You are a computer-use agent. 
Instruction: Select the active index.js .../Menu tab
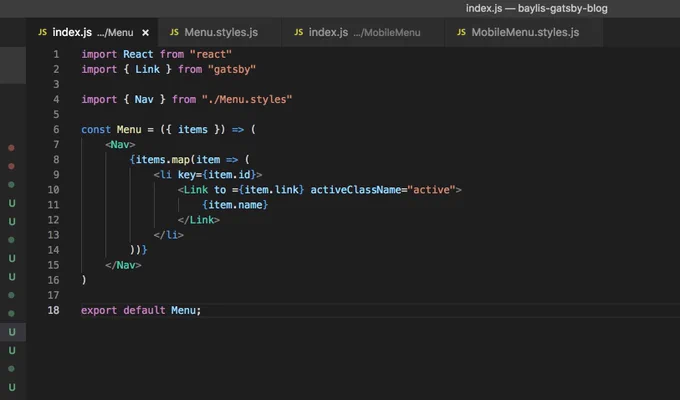pos(92,33)
